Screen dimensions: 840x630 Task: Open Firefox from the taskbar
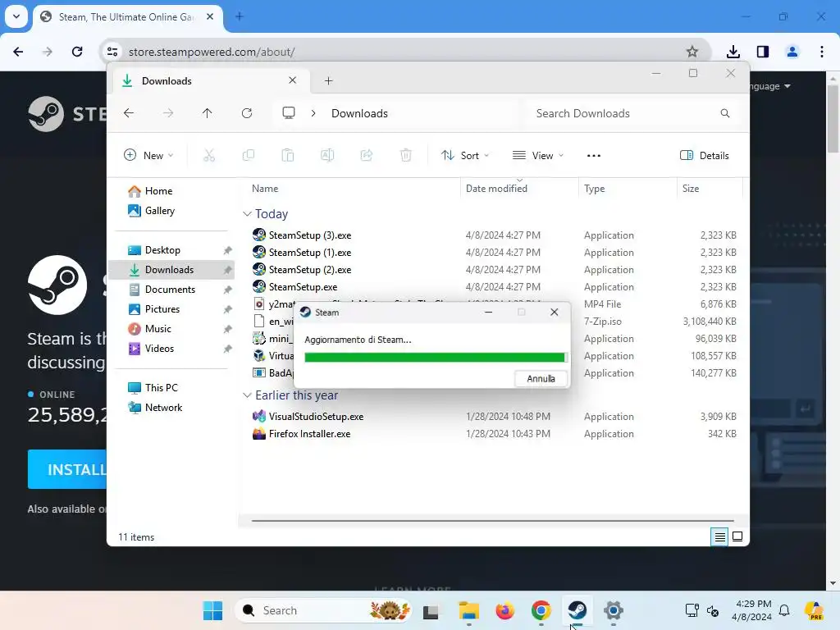click(504, 610)
